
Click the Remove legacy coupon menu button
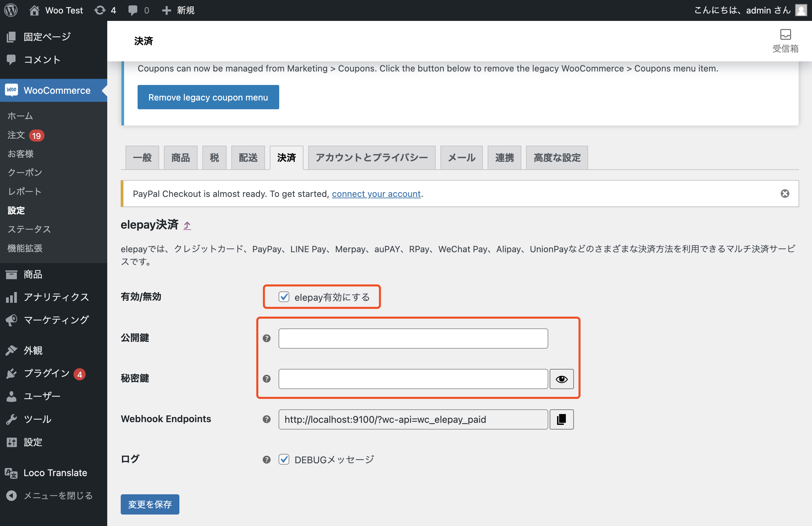[208, 97]
